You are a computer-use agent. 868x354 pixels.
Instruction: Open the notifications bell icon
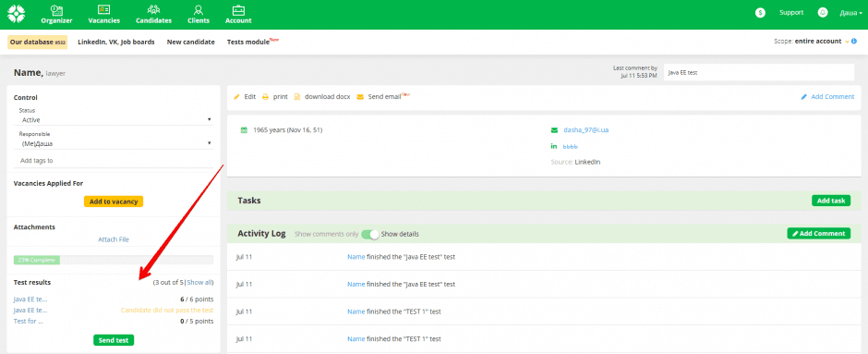coord(823,13)
